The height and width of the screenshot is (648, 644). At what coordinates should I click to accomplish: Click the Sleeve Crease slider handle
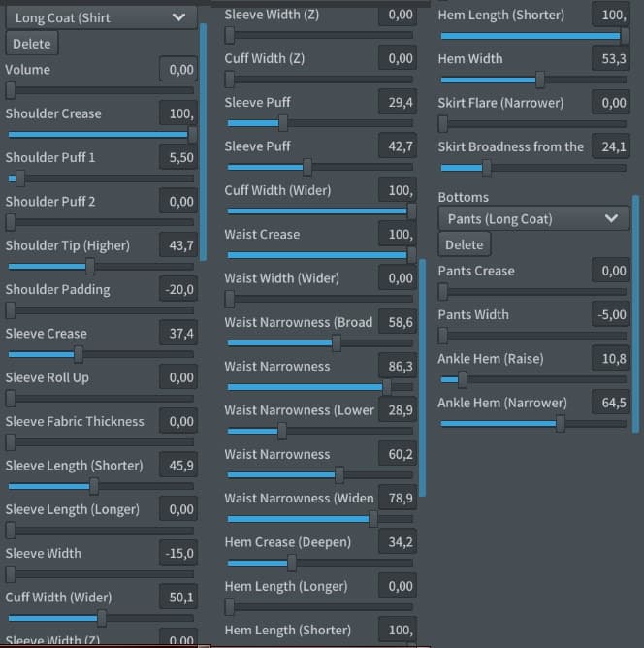point(79,354)
